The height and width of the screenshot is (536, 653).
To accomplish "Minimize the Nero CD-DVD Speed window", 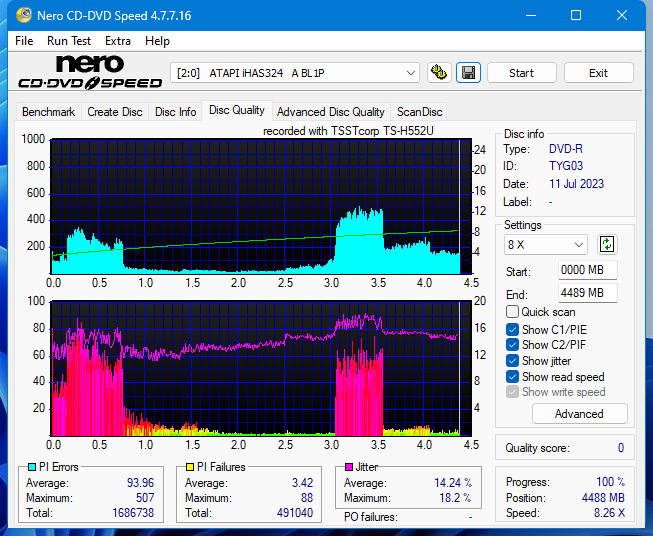I will (531, 15).
